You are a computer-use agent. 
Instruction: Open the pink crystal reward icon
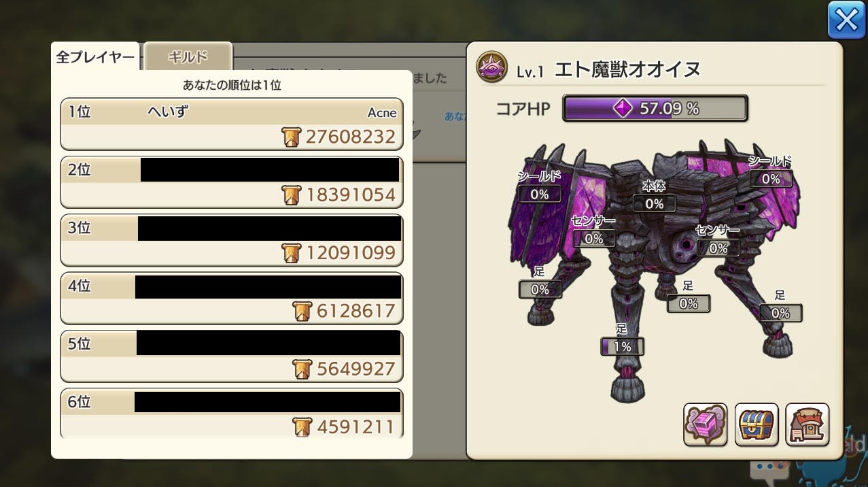point(706,424)
